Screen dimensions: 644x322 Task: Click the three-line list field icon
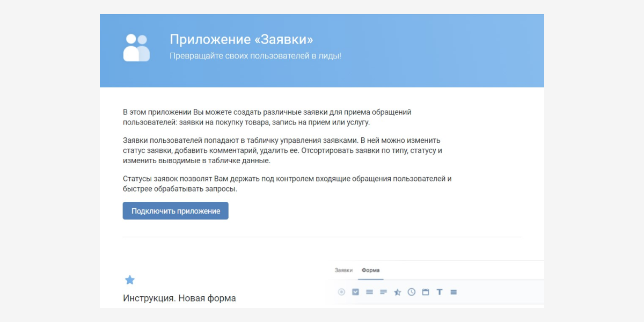pyautogui.click(x=369, y=292)
